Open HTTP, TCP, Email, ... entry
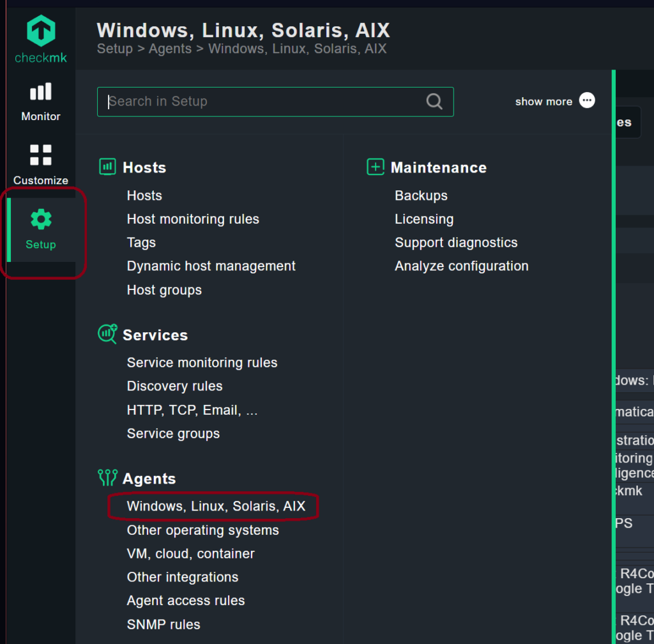The image size is (654, 644). click(192, 410)
